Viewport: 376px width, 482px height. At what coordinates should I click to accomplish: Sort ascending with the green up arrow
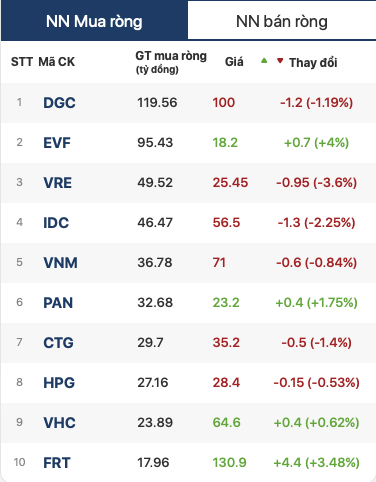point(264,61)
